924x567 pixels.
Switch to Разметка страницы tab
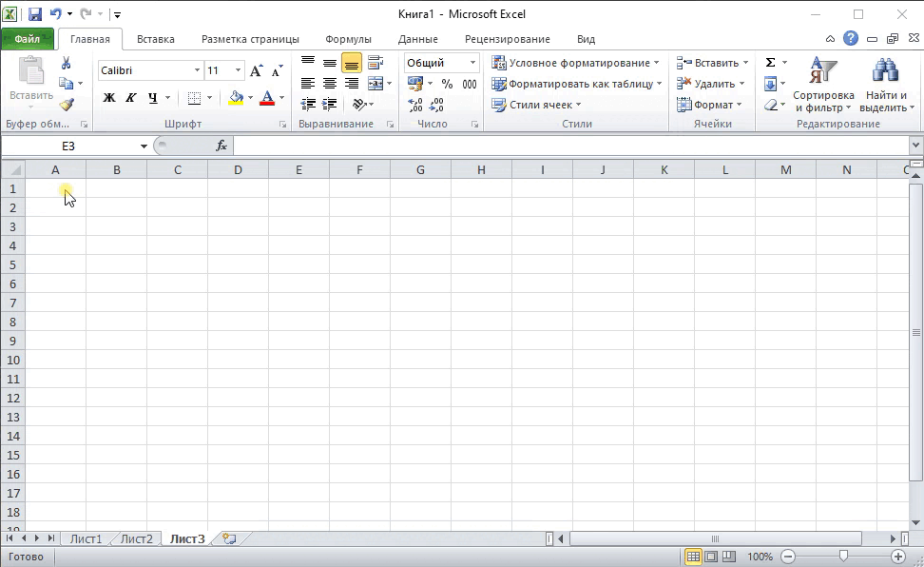point(250,39)
